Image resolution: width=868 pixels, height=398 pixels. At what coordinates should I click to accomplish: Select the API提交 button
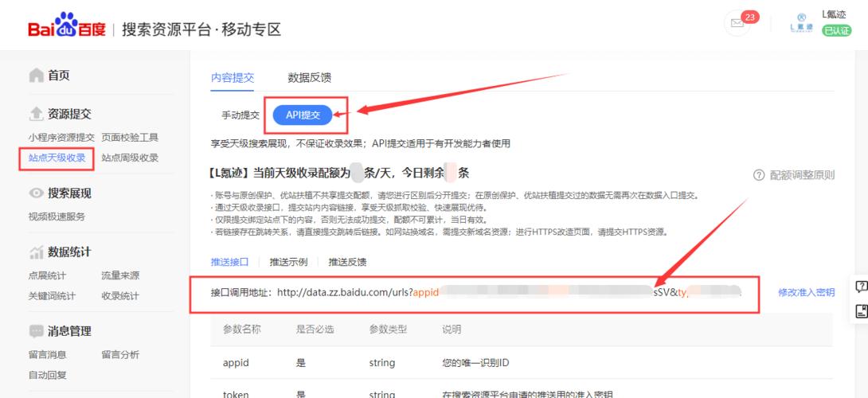[x=303, y=115]
